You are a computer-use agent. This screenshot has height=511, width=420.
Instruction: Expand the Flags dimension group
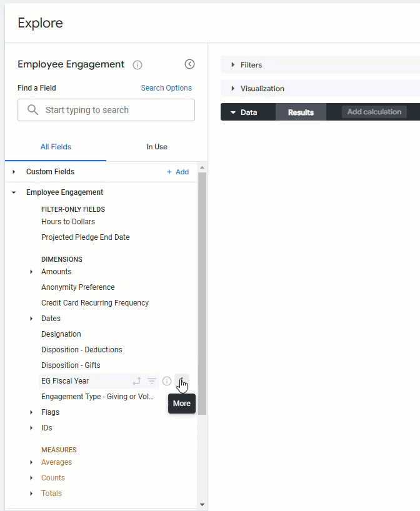(31, 412)
